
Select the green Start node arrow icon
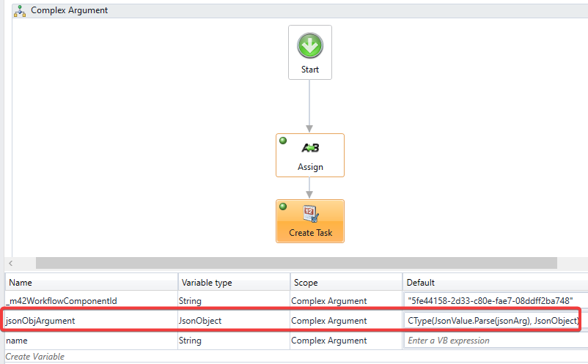(x=309, y=46)
